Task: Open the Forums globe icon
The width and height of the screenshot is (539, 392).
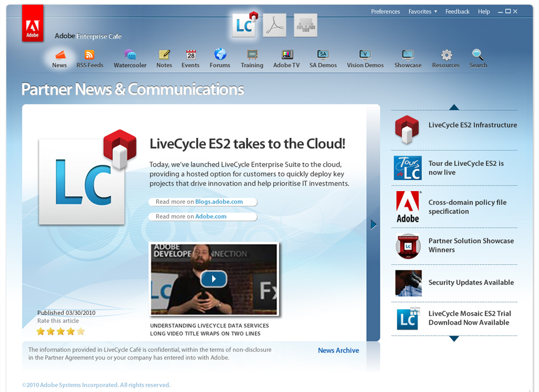Action: (x=220, y=54)
